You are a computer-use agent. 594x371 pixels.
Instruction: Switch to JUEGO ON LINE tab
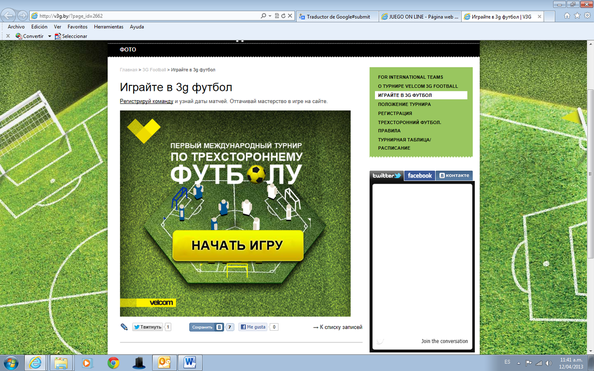pyautogui.click(x=420, y=17)
